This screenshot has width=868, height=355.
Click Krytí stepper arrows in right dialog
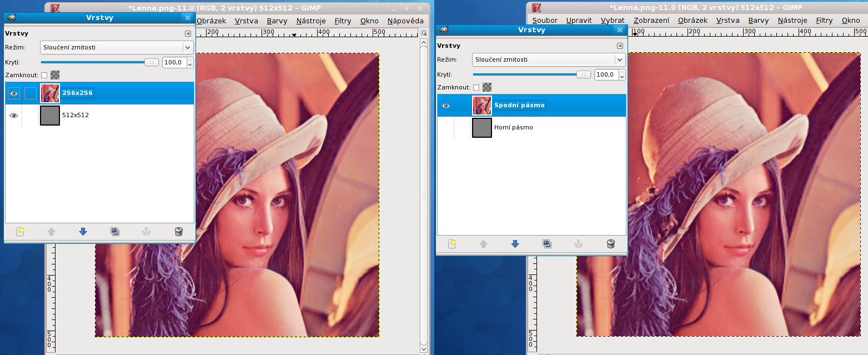[622, 74]
